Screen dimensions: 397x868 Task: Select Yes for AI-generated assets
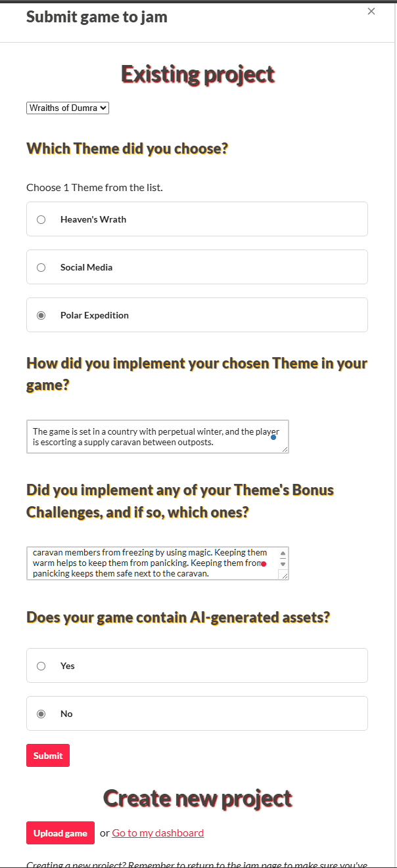[41, 666]
